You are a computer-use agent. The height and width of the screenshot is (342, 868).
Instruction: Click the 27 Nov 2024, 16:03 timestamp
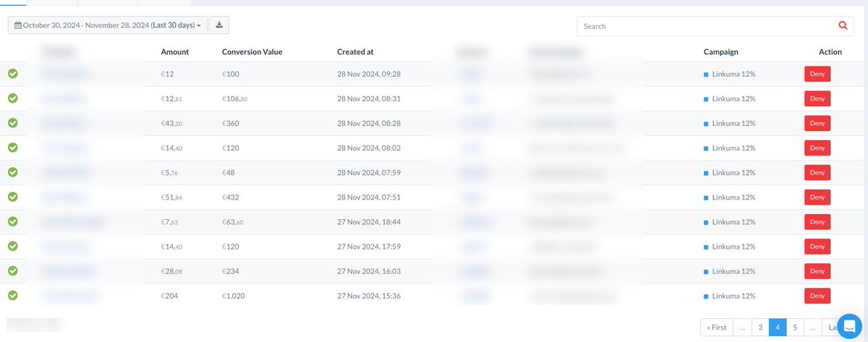(369, 270)
